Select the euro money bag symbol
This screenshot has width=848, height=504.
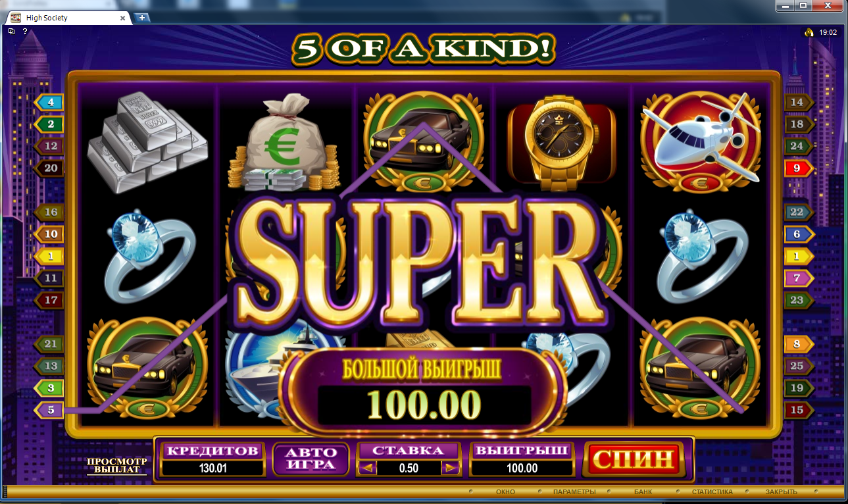[284, 143]
